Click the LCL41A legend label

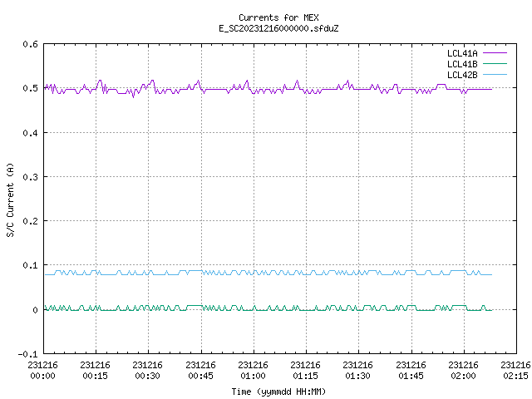tap(462, 53)
